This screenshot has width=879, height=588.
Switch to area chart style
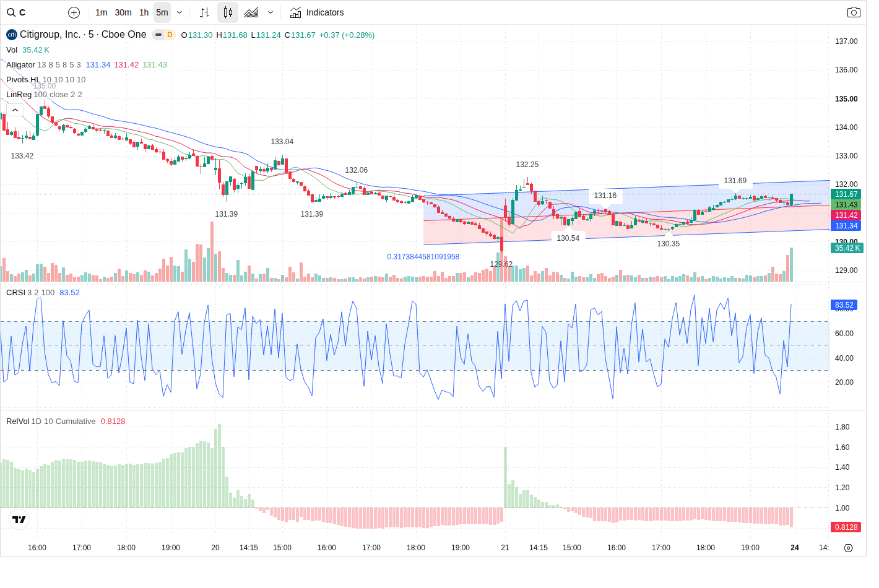coord(251,12)
